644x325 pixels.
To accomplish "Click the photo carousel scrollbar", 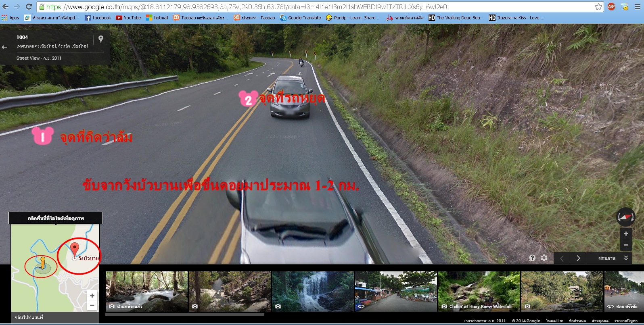I will click(184, 315).
